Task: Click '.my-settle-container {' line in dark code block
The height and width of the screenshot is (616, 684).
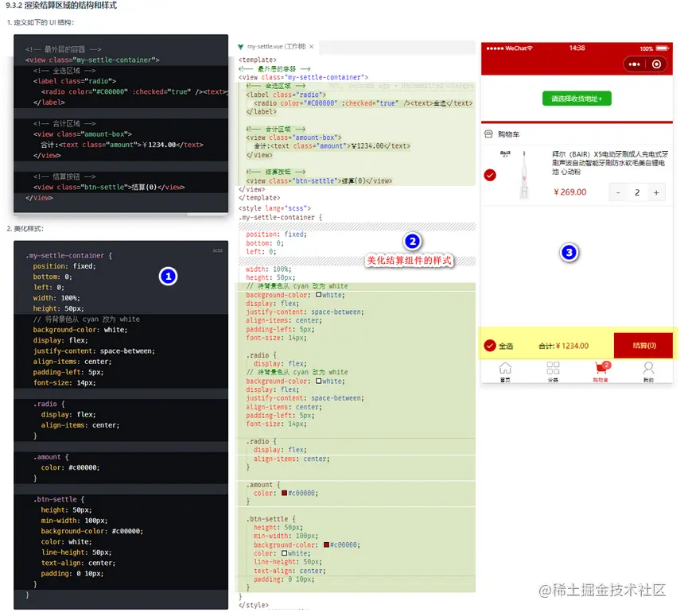Action: [69, 255]
